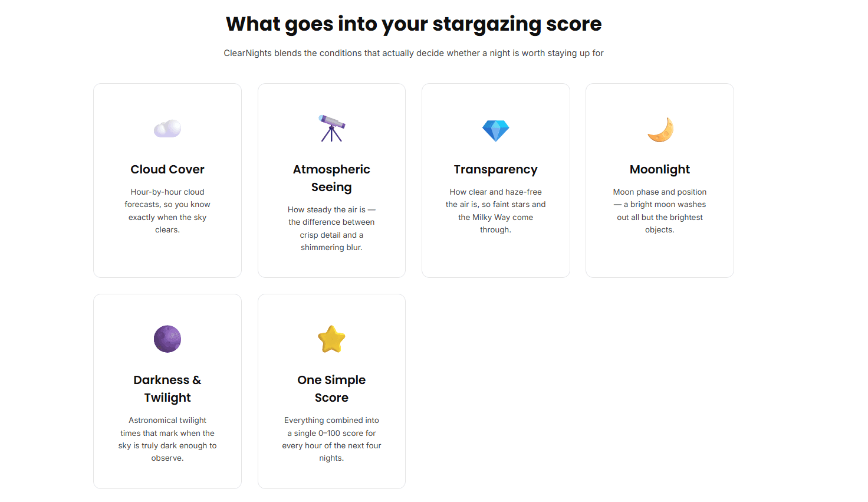
Task: Click the ClearNights blends conditions subtitle
Action: tap(414, 53)
